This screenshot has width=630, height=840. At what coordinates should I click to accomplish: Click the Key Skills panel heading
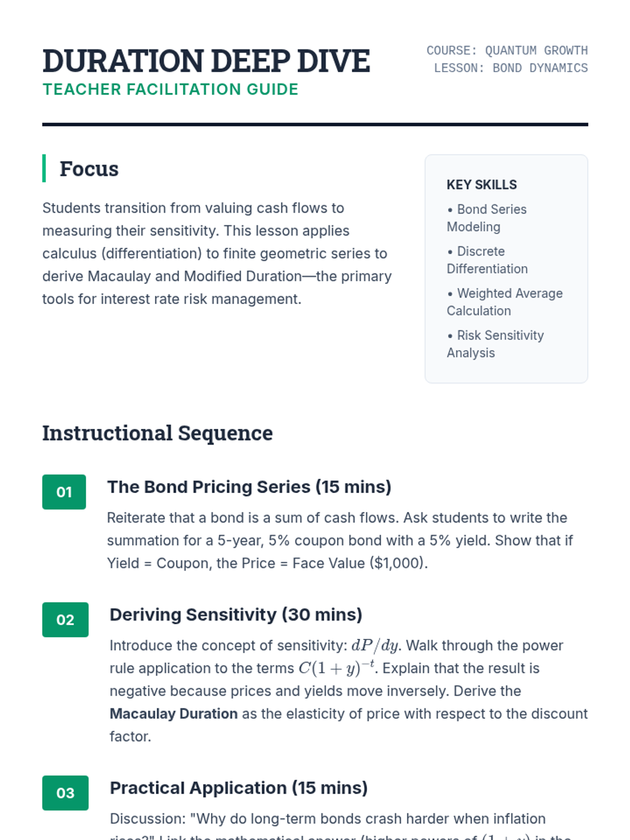(481, 185)
